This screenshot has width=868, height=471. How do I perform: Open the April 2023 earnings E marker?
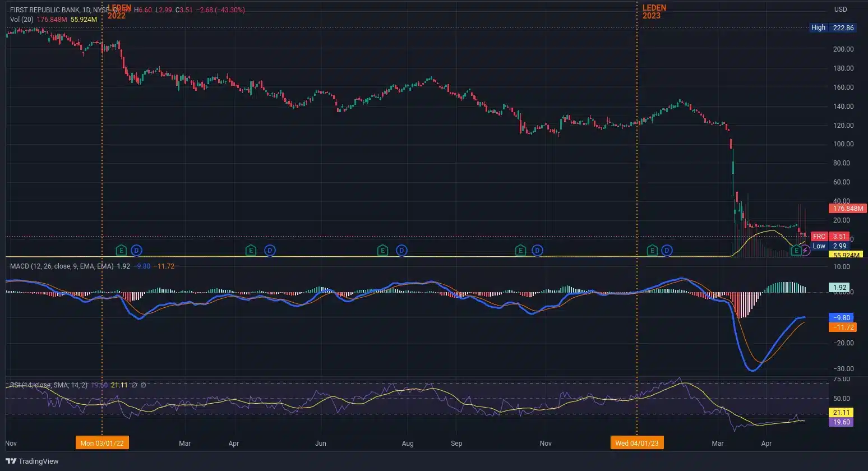coord(796,250)
